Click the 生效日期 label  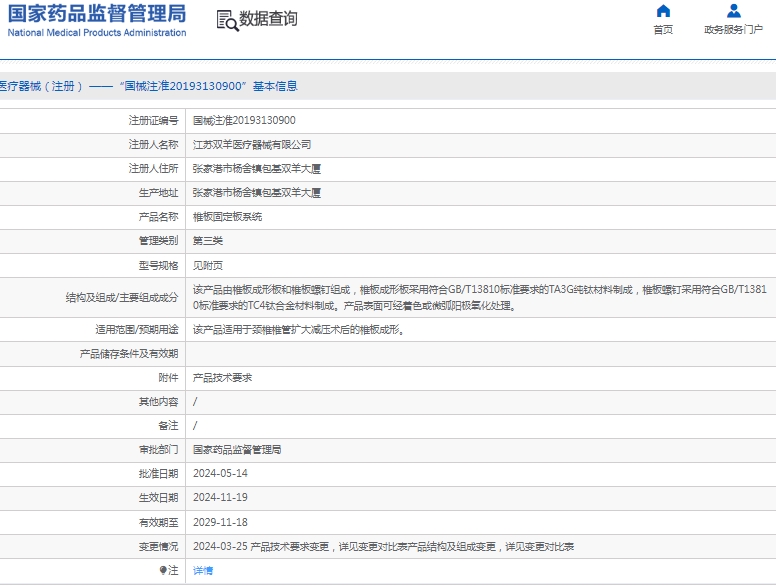tap(158, 497)
